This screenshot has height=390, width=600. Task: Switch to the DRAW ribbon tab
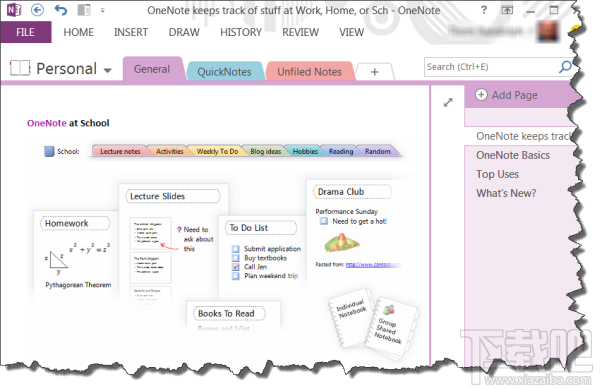coord(184,32)
